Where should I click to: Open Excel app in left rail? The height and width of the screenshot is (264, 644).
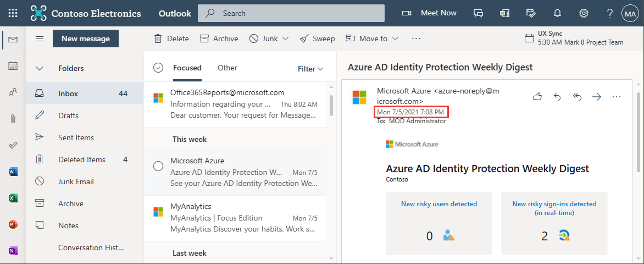13,198
